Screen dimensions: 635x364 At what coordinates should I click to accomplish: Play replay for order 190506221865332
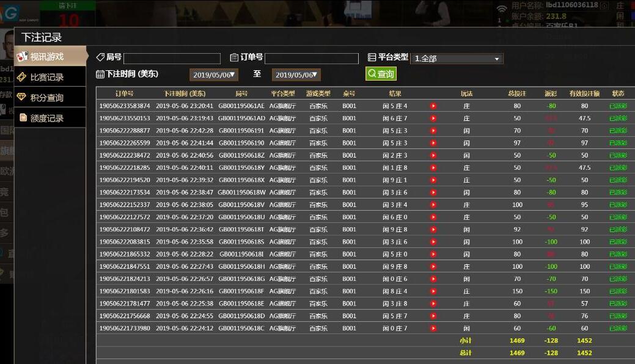tap(433, 254)
